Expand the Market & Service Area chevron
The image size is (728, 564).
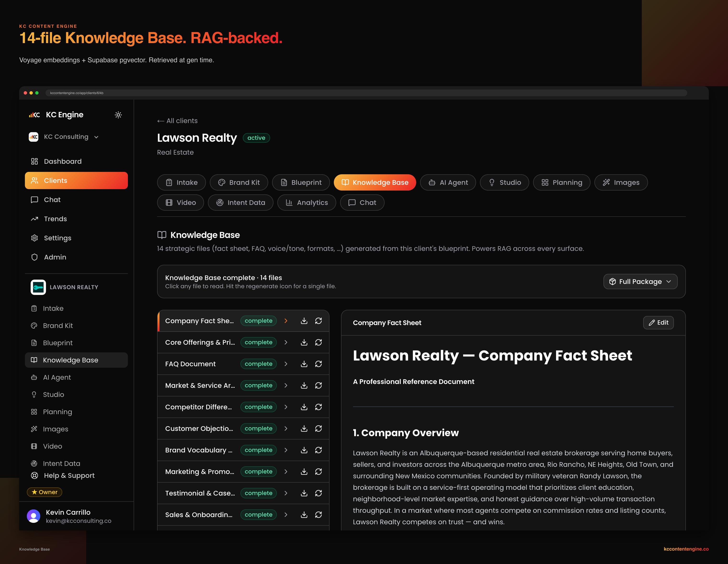(x=286, y=385)
